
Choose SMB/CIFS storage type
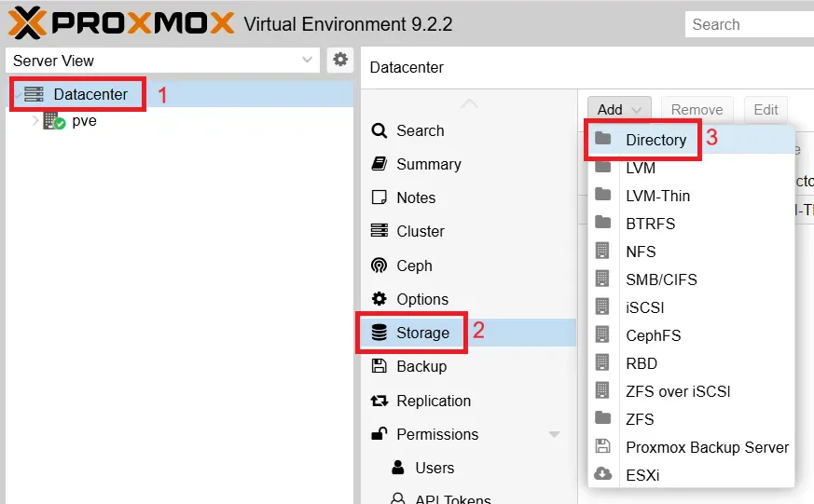pyautogui.click(x=691, y=280)
